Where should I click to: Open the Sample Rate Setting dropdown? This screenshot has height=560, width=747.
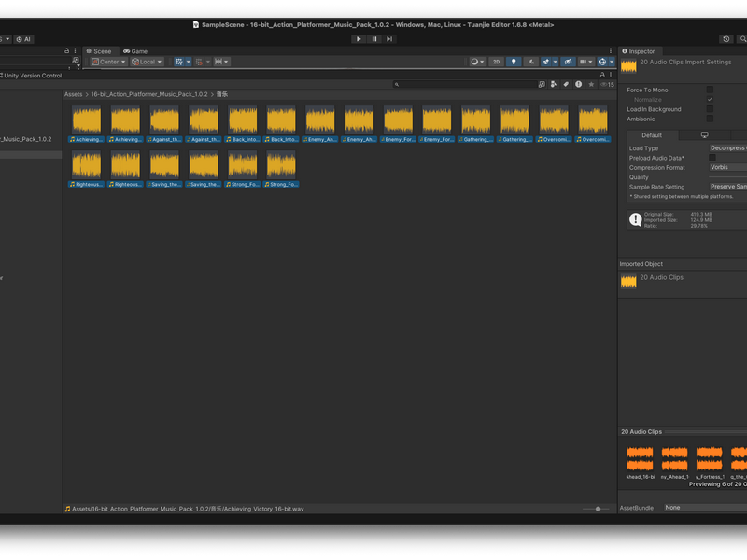[728, 187]
